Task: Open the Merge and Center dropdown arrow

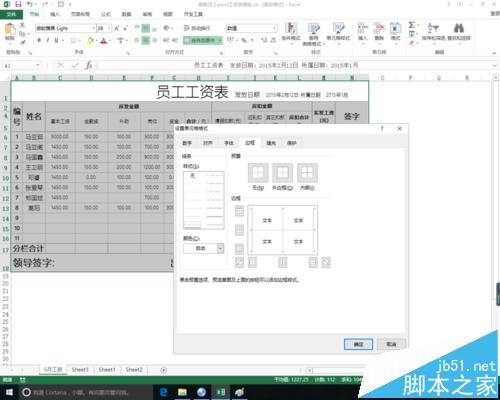Action: tap(220, 40)
